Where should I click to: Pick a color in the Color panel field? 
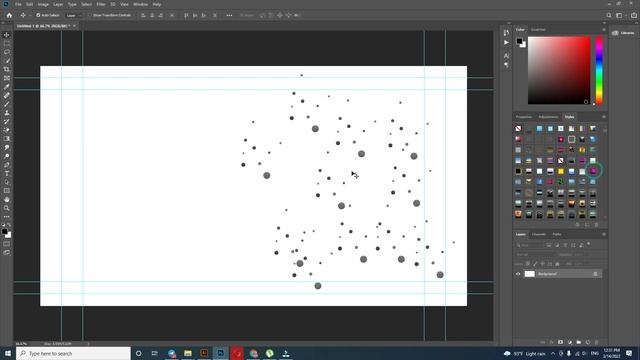click(559, 70)
